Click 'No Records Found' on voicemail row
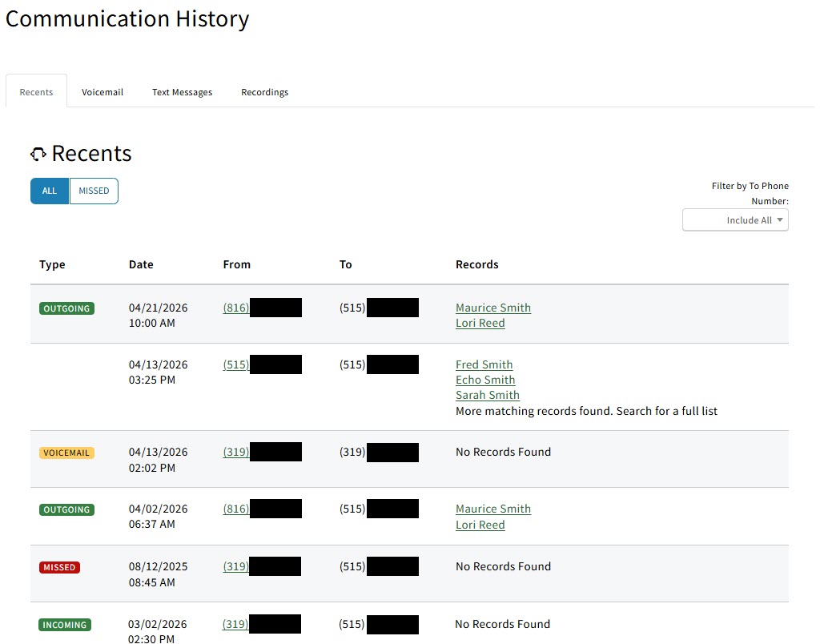820x644 pixels. click(503, 452)
